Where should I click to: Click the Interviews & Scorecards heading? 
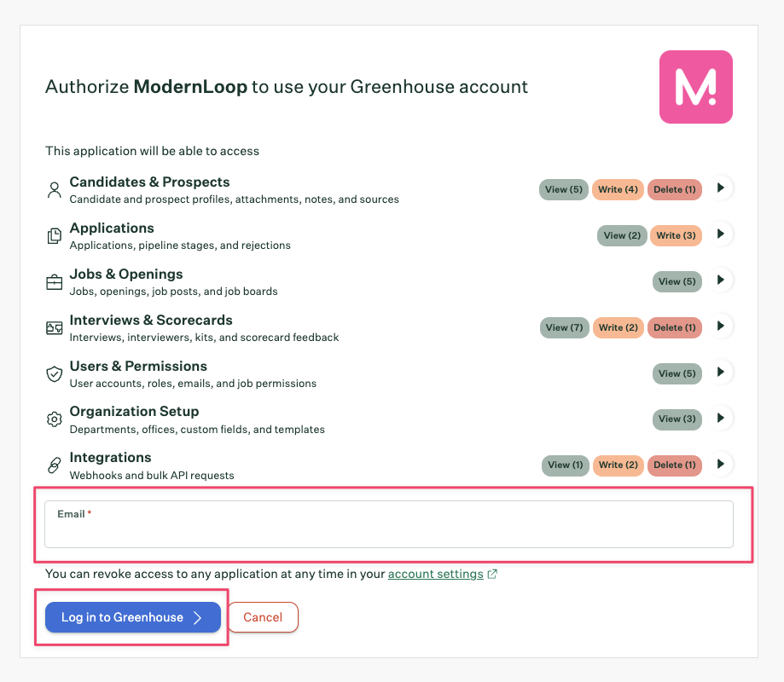click(x=151, y=320)
